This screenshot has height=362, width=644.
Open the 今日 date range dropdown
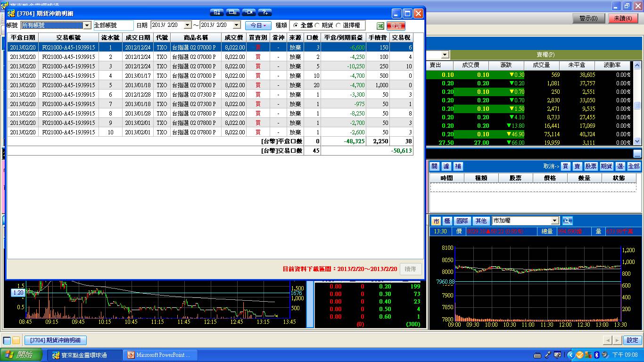(x=258, y=25)
